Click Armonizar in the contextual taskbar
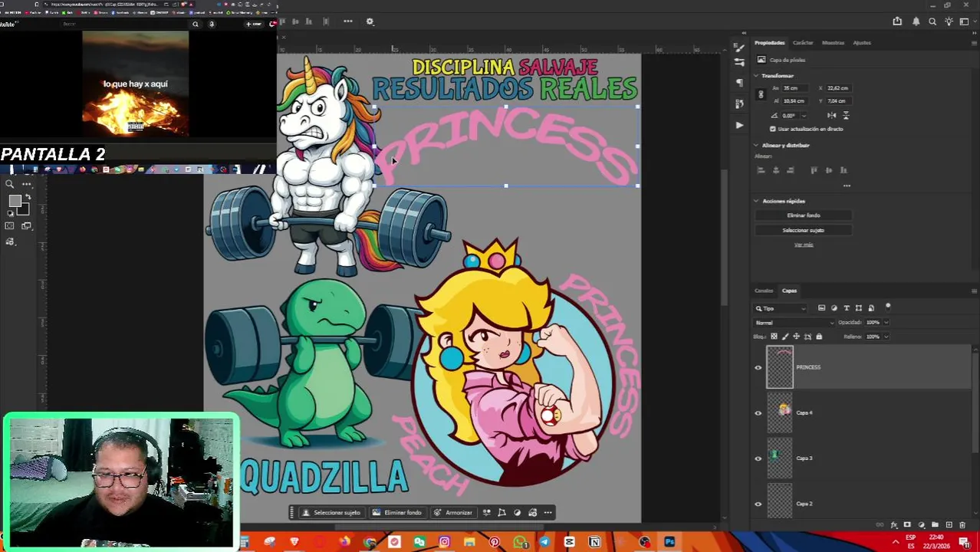980x552 pixels. (x=453, y=513)
